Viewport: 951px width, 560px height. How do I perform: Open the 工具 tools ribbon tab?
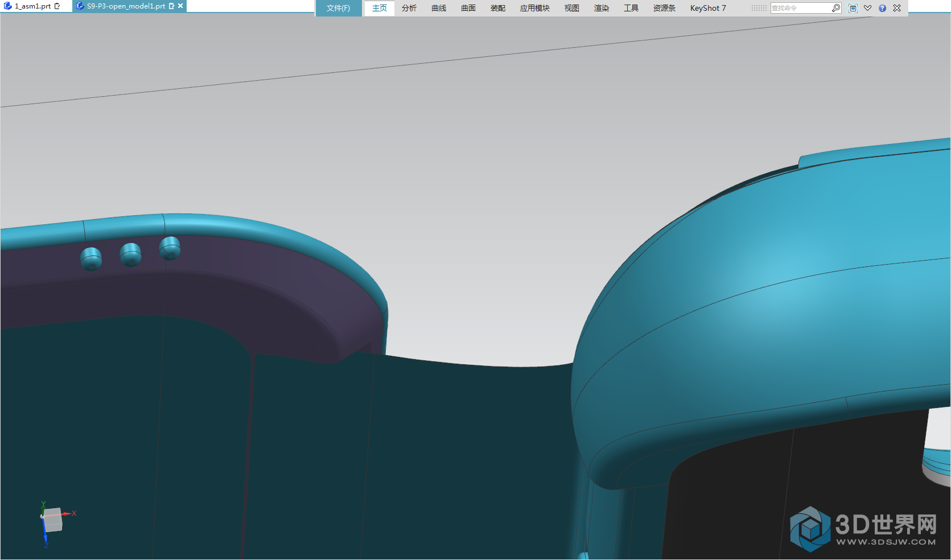click(x=631, y=8)
